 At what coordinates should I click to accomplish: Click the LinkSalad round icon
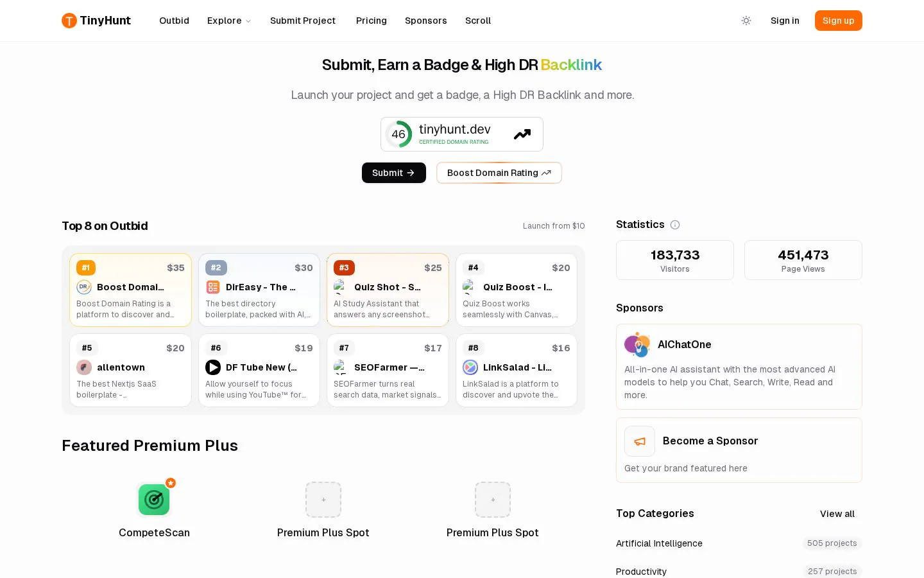[470, 367]
